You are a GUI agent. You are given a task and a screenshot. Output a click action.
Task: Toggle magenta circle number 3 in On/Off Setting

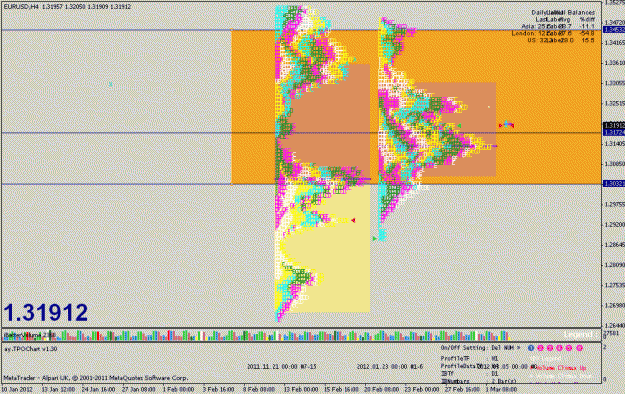tap(550, 348)
